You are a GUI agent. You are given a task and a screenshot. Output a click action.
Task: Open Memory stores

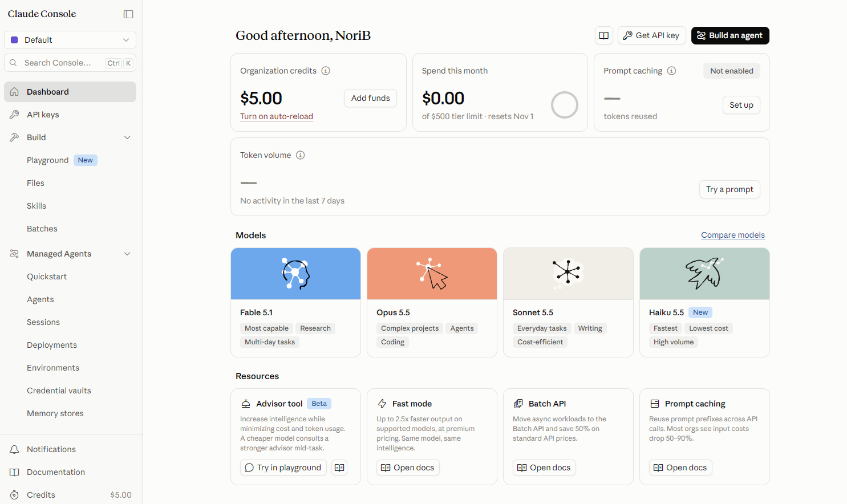click(x=55, y=413)
